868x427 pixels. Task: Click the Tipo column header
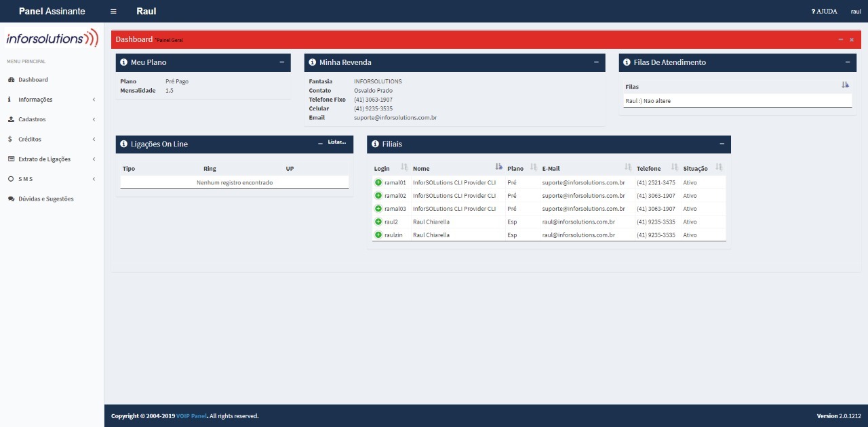[129, 168]
